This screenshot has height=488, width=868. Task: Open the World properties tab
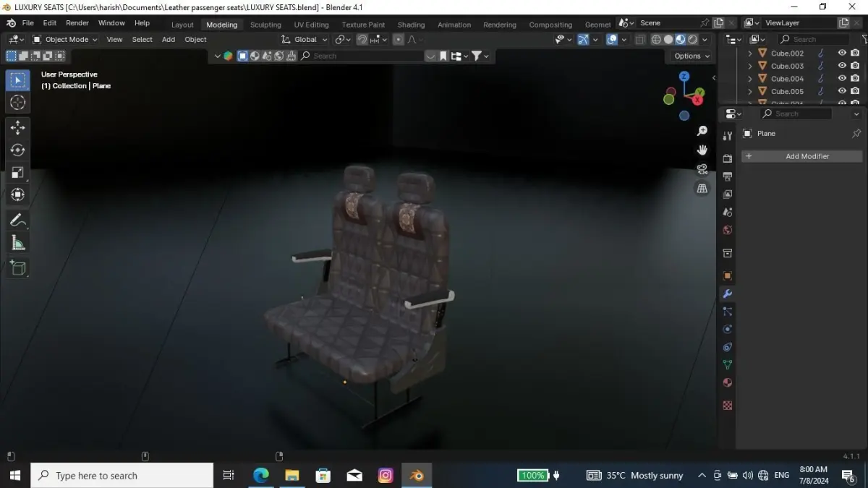coord(728,231)
